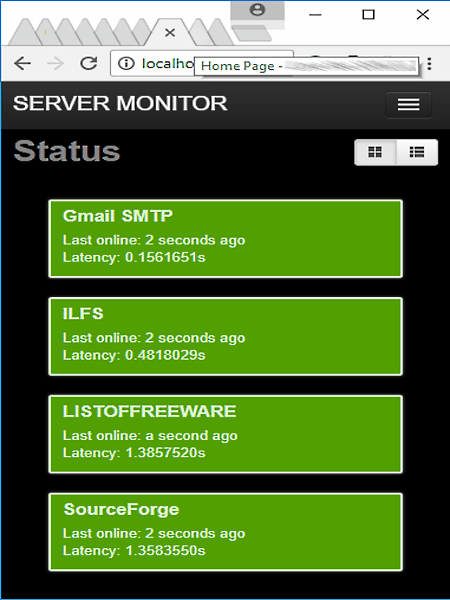
Task: Open Chrome three-dot menu
Action: 429,64
